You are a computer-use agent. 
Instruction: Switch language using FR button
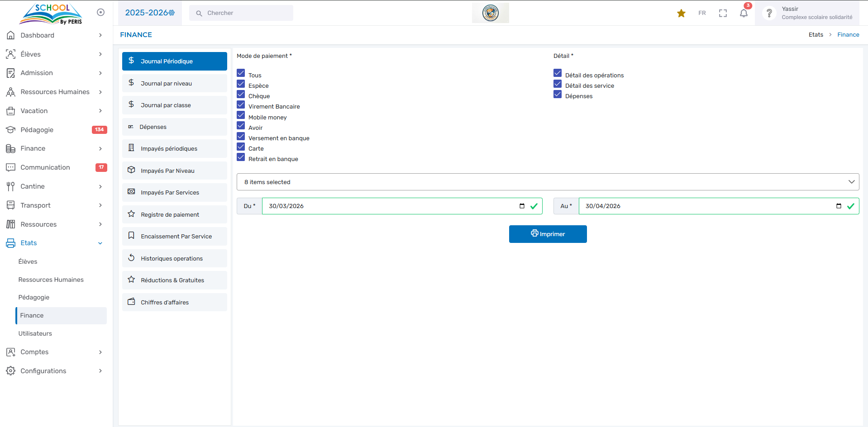point(702,13)
